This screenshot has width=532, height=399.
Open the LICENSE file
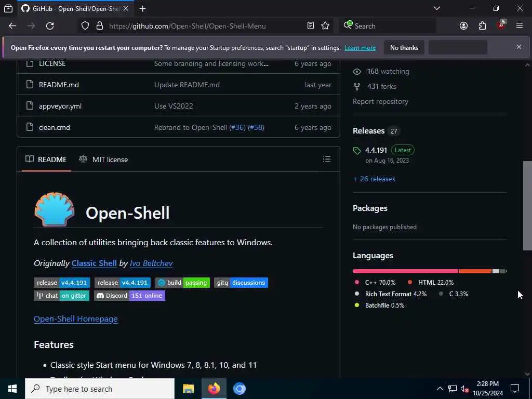52,63
